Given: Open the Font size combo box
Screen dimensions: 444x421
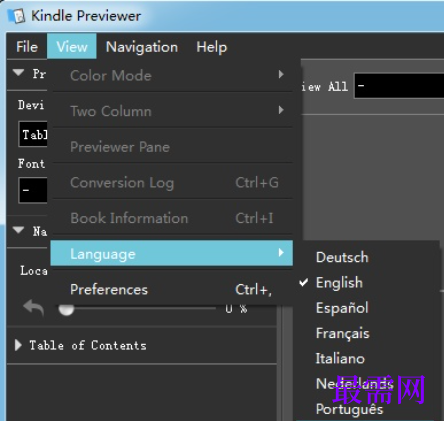Looking at the screenshot, I should pyautogui.click(x=33, y=190).
